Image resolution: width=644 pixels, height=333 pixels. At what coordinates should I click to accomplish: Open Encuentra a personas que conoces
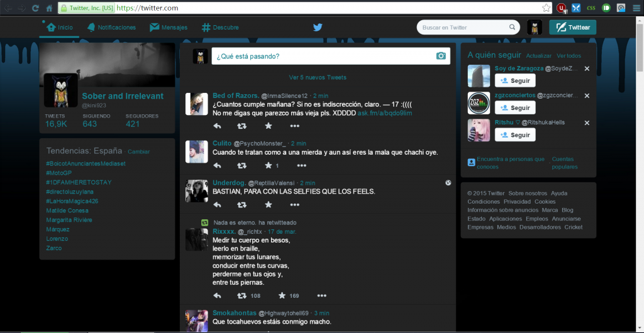coord(511,163)
